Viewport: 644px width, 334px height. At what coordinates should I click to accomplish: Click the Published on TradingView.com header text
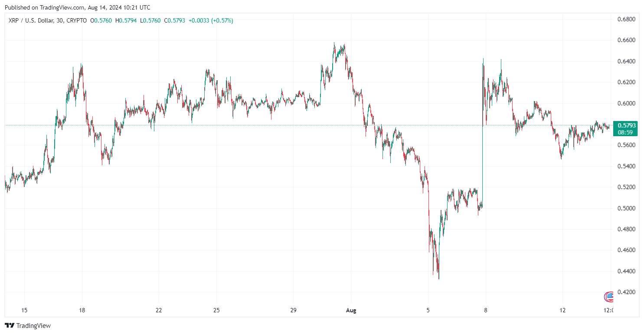point(78,7)
